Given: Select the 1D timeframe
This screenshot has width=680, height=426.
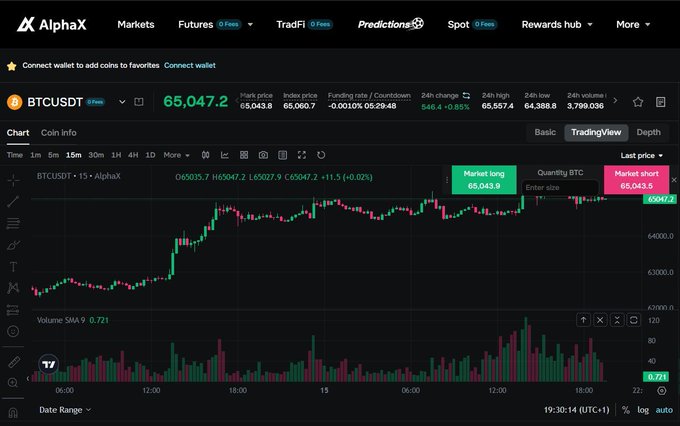Looking at the screenshot, I should (x=150, y=155).
